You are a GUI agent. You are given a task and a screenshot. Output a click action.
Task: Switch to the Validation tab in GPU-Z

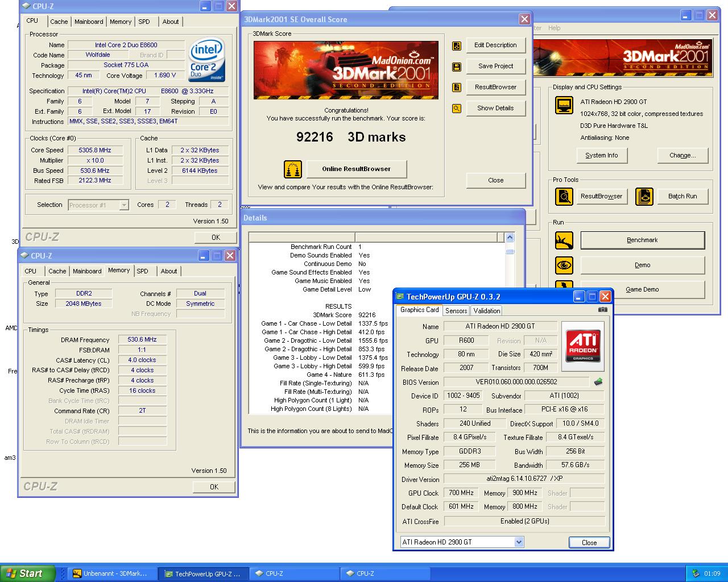point(487,311)
